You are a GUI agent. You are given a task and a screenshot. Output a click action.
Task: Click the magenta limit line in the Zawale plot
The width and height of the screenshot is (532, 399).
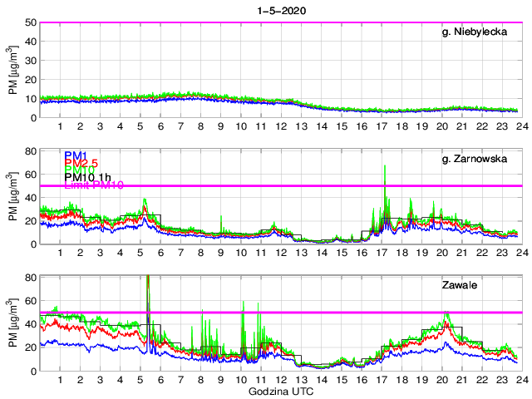pos(332,313)
